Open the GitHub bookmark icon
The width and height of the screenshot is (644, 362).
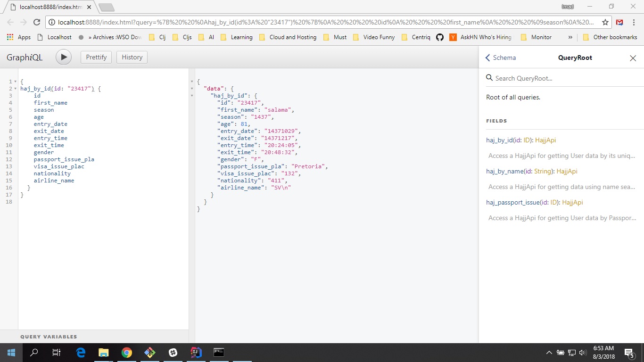point(439,37)
